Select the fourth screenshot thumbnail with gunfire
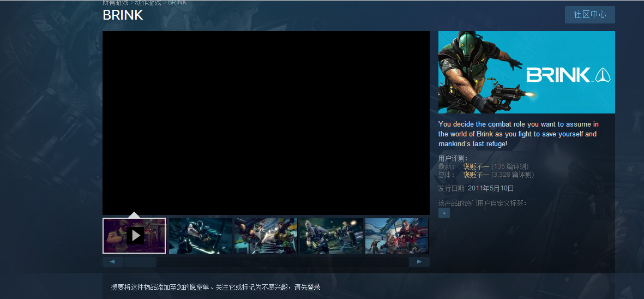 332,236
